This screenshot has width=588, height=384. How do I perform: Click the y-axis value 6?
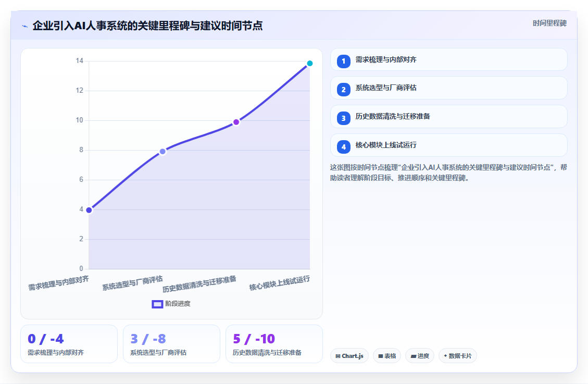[x=81, y=180]
